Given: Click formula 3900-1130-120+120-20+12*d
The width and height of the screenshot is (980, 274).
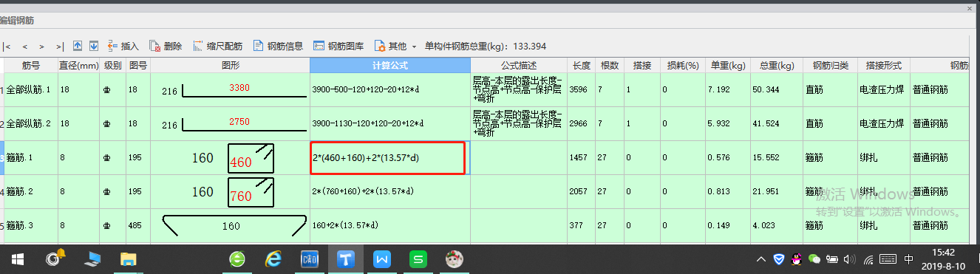Looking at the screenshot, I should tap(368, 123).
